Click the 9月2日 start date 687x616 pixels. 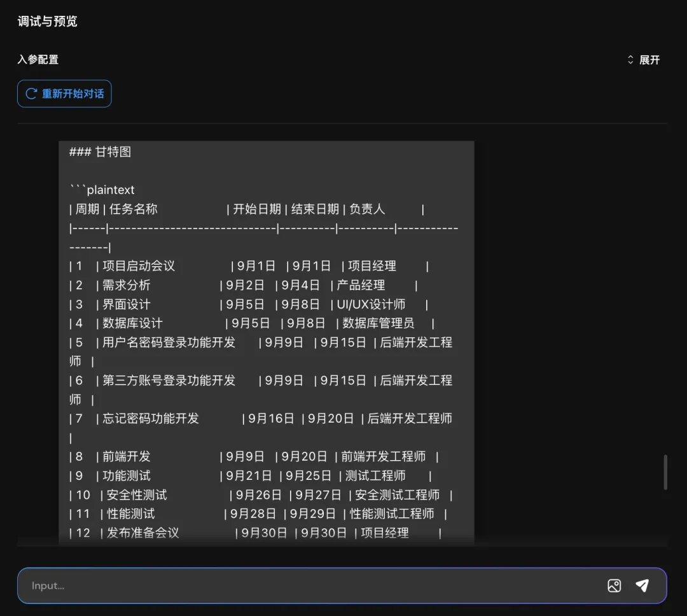245,285
